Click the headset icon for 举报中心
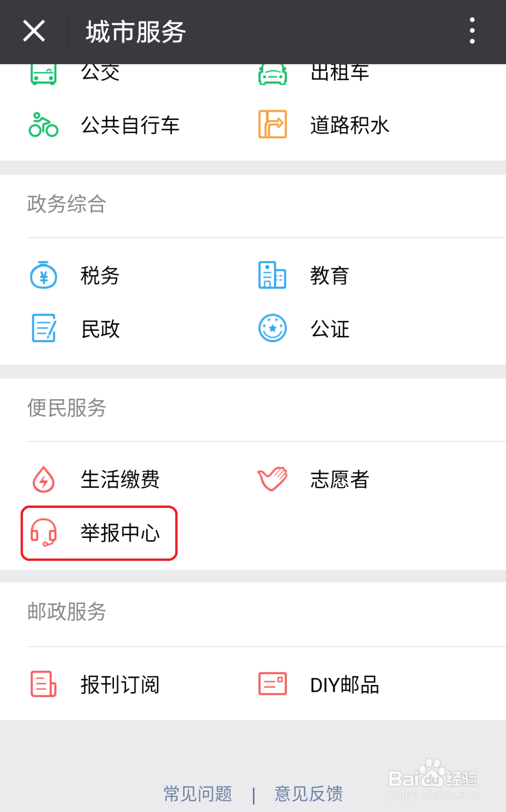The image size is (506, 812). point(44,533)
